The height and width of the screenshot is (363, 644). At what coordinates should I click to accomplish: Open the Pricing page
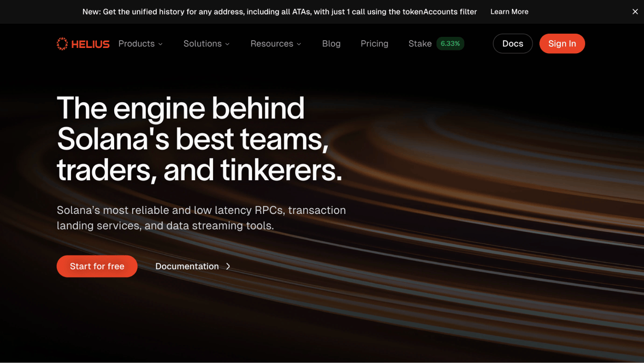[x=375, y=44]
